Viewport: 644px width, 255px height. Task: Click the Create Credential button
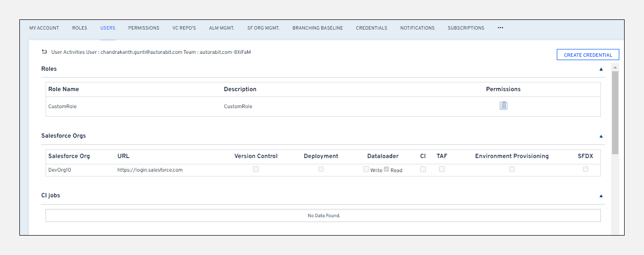click(x=588, y=55)
